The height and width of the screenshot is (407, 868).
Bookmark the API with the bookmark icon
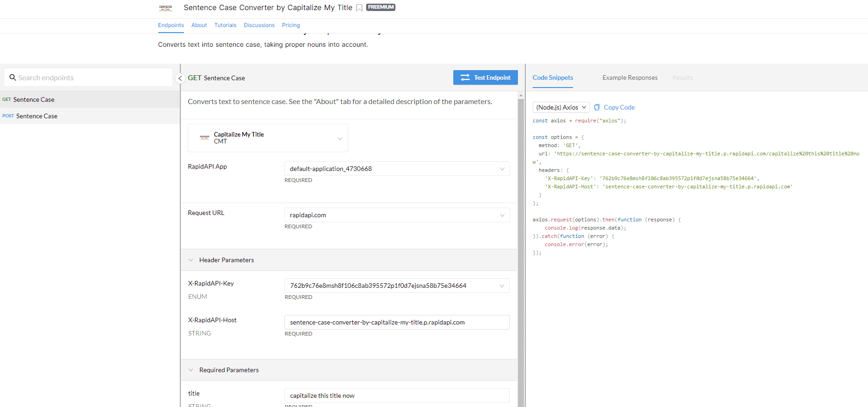359,8
